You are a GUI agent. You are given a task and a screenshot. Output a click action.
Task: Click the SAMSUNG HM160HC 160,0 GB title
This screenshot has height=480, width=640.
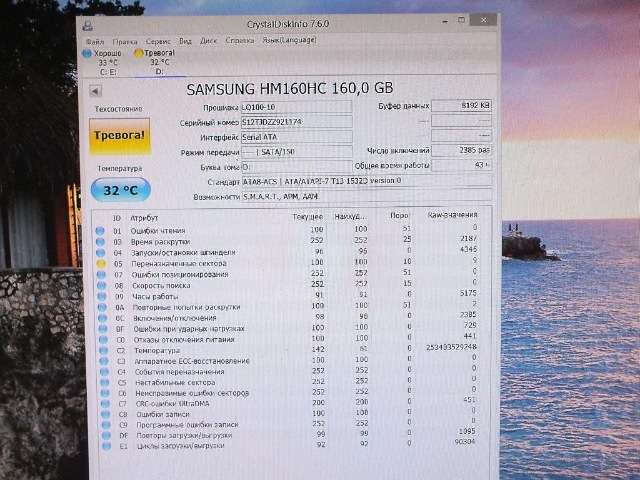pos(290,89)
